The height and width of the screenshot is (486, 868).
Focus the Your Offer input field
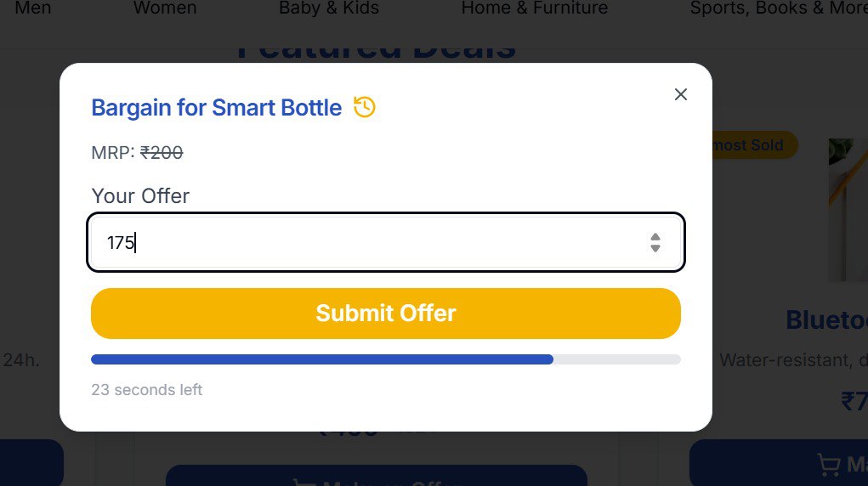click(366, 243)
